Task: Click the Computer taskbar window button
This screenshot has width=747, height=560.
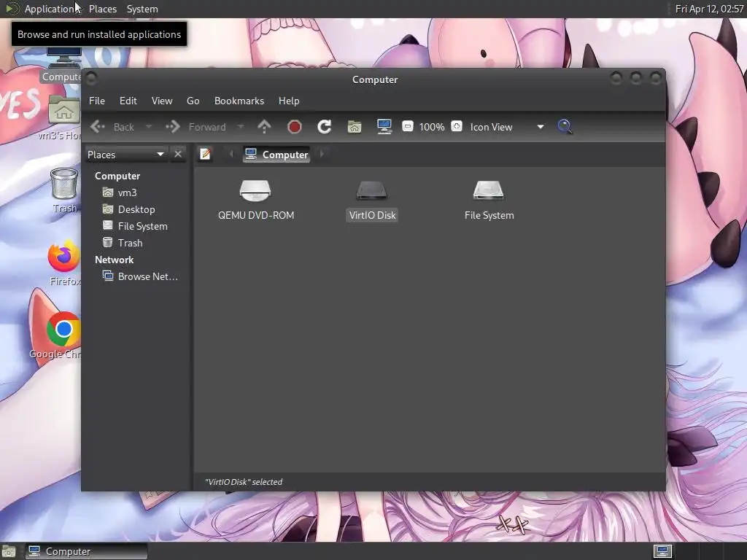Action: click(x=87, y=551)
